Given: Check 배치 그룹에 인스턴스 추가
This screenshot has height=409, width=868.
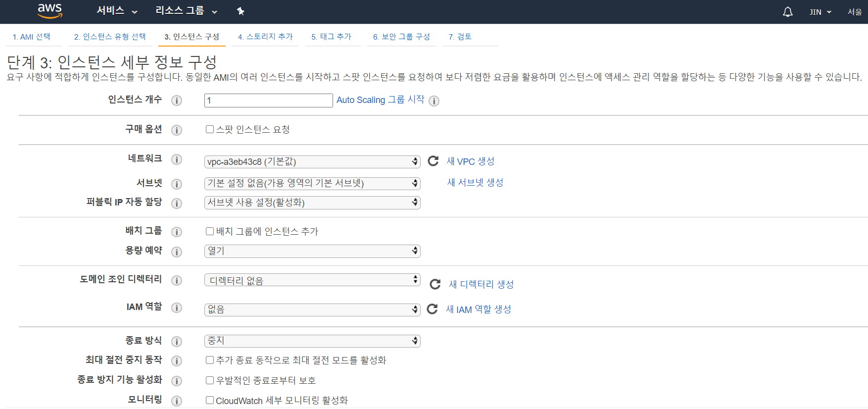Looking at the screenshot, I should point(210,231).
